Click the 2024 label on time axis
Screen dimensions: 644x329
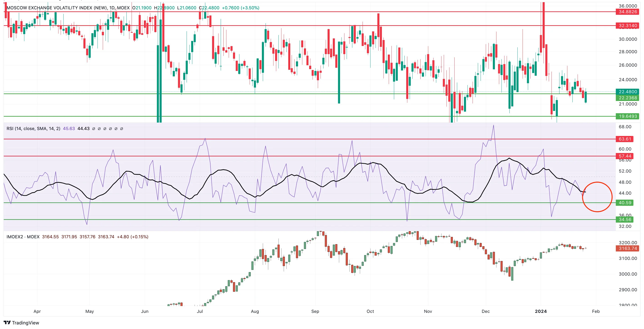tap(541, 311)
